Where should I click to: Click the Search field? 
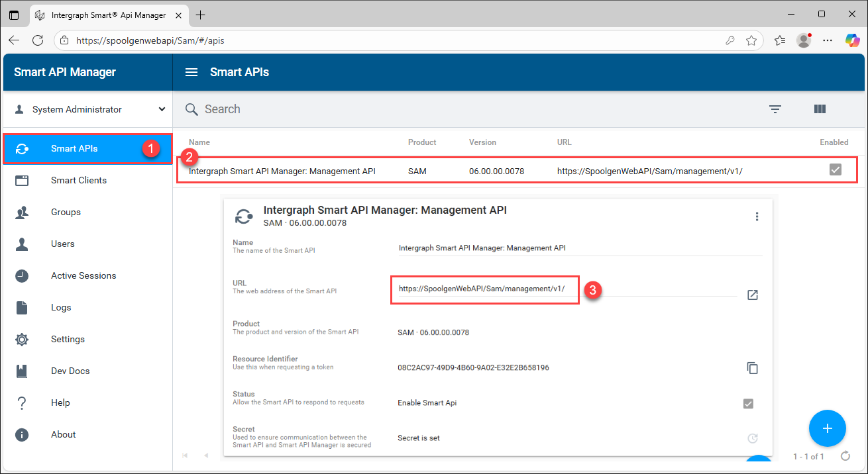(464, 109)
